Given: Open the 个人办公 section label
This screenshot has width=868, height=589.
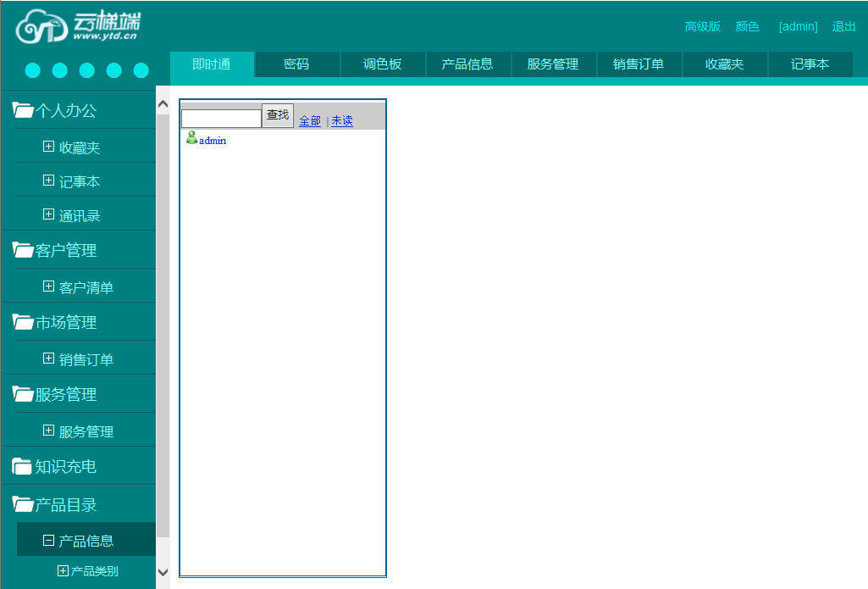Looking at the screenshot, I should (66, 110).
